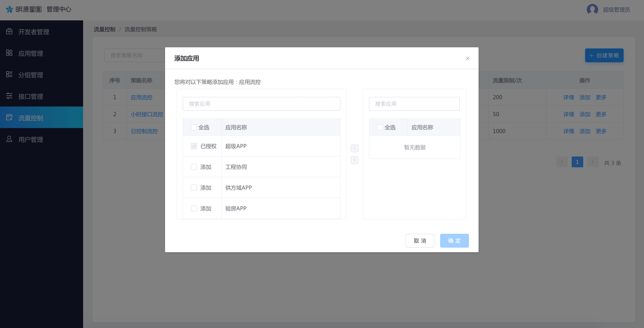
Task: Click the 用户管理 person icon
Action: 9,139
